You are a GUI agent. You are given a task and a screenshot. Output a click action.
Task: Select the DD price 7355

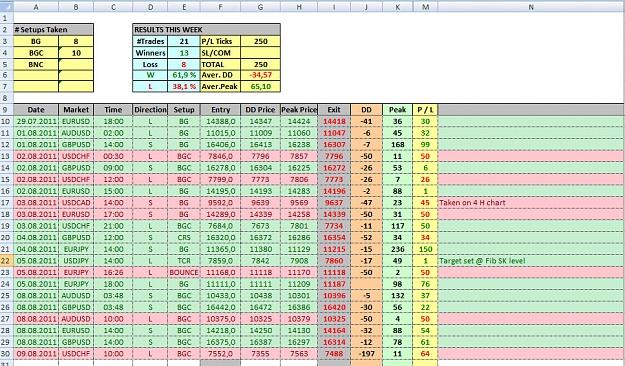[x=260, y=354]
